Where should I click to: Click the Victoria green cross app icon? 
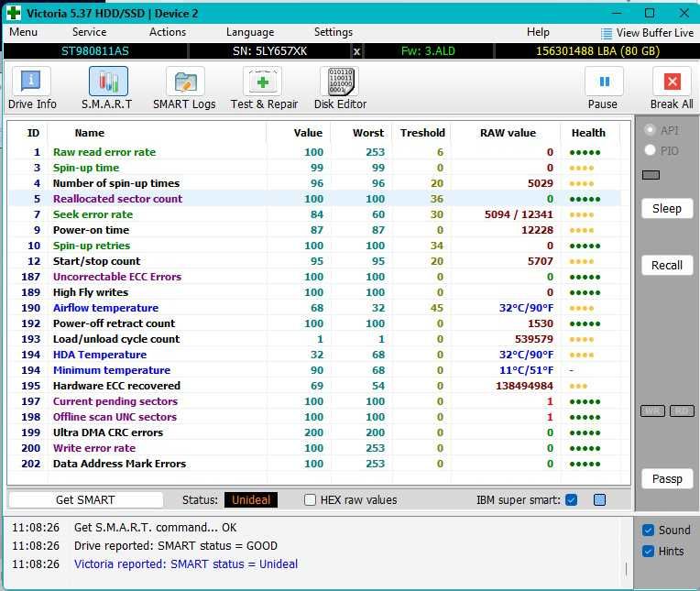14,13
